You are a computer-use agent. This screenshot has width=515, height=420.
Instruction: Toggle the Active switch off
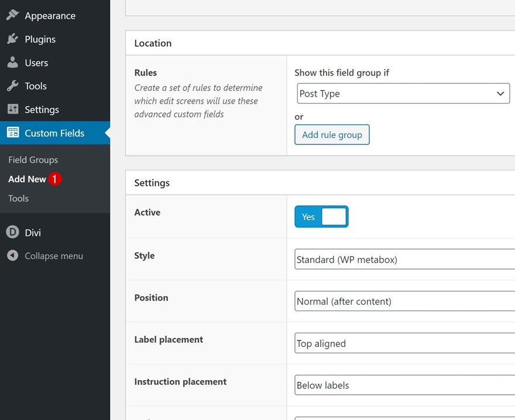pos(321,216)
